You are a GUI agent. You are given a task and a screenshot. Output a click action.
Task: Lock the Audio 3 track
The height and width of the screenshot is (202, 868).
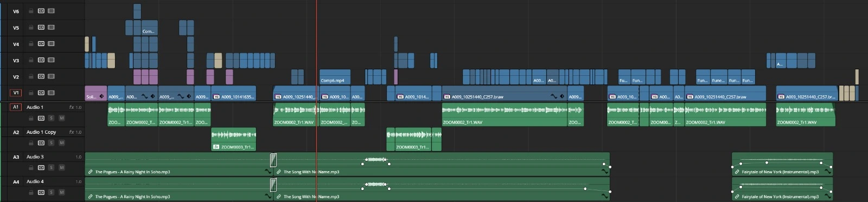tap(31, 167)
